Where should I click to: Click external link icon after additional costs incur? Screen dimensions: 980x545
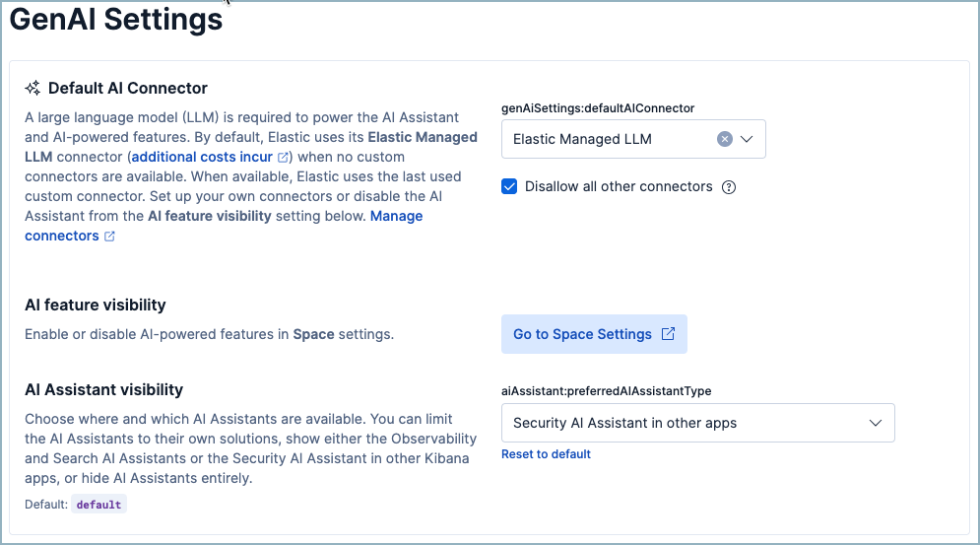pos(283,157)
